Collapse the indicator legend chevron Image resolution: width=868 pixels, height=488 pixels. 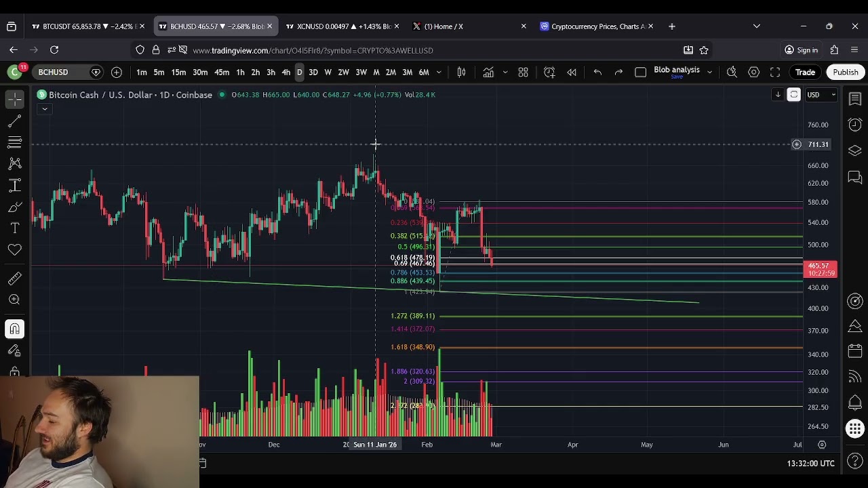[44, 108]
